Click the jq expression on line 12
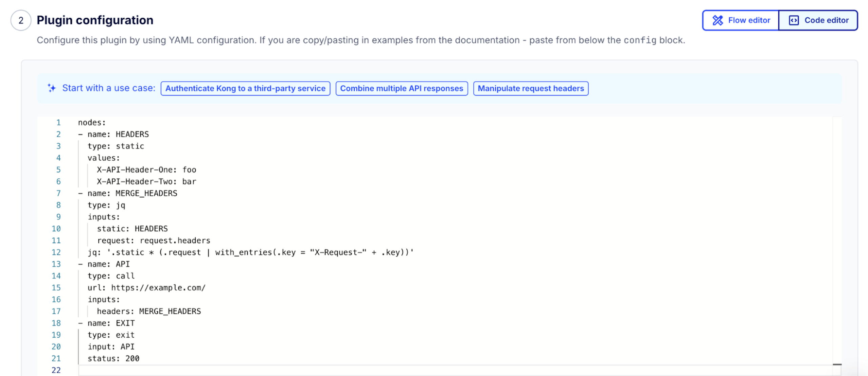 tap(251, 252)
